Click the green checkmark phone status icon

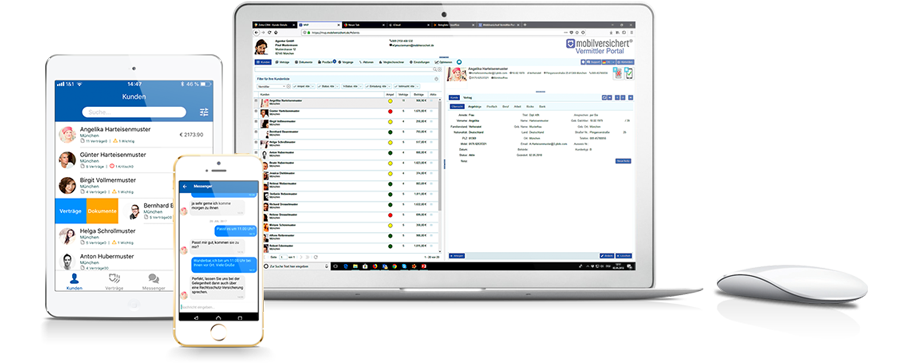point(629,74)
